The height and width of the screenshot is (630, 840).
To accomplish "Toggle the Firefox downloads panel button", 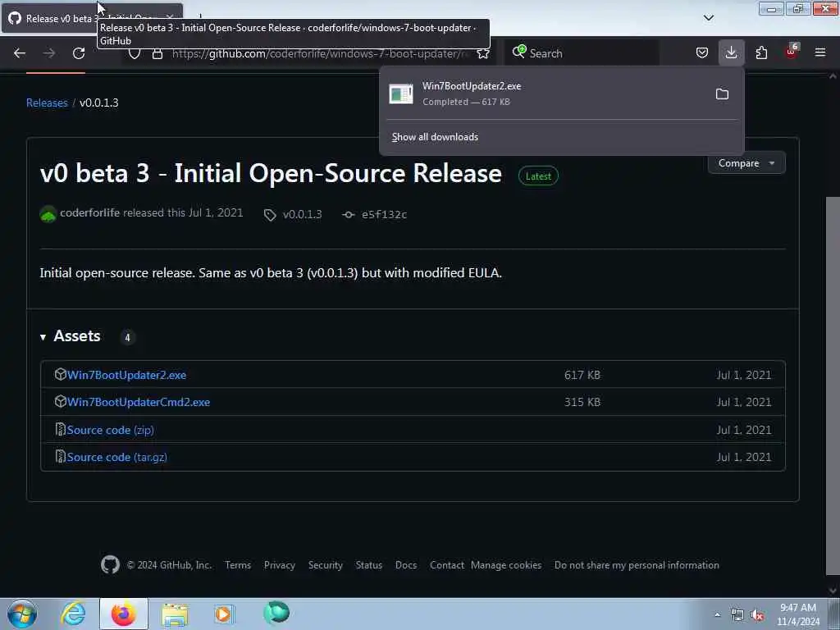I will point(731,52).
